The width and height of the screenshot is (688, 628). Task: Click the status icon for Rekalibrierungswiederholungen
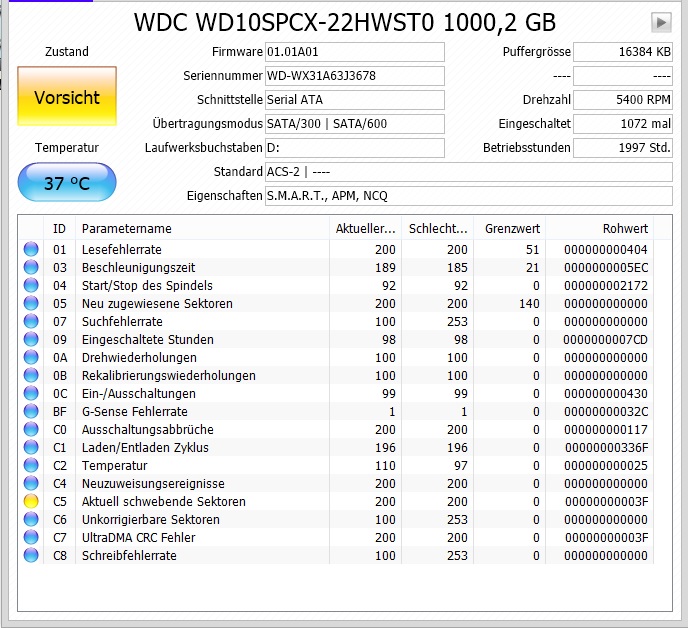(31, 375)
